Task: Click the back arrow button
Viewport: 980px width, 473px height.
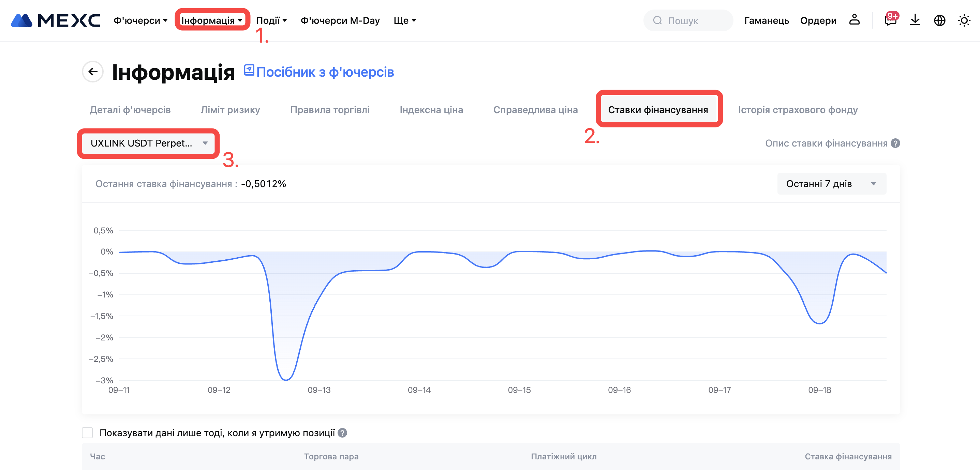Action: click(x=93, y=72)
